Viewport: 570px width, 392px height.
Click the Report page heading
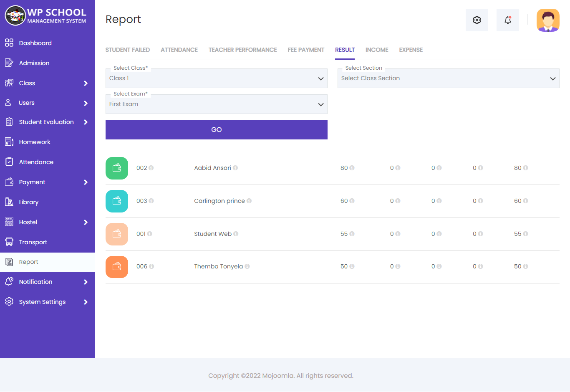click(123, 19)
